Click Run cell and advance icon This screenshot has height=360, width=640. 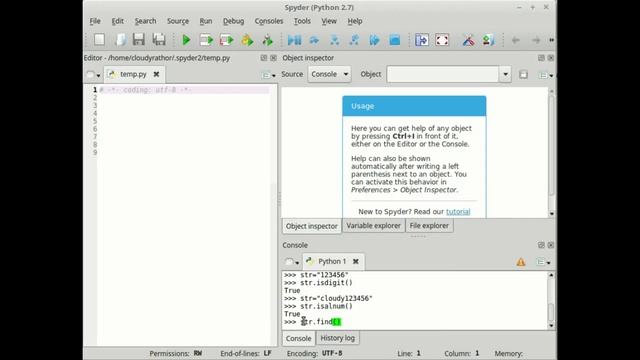(227, 40)
